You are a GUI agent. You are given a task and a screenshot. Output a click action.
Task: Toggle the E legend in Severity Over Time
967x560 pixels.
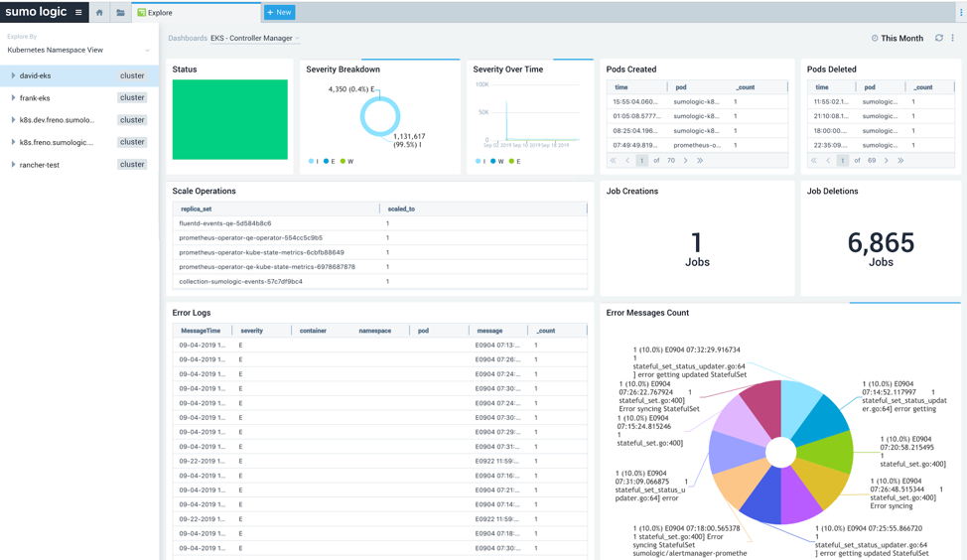click(515, 161)
